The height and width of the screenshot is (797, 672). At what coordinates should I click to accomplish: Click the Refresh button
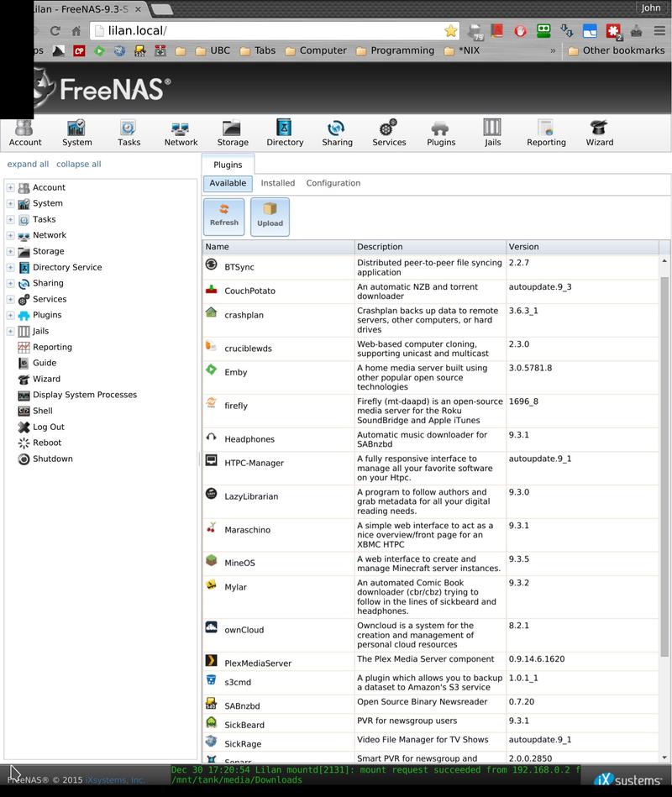tap(224, 217)
